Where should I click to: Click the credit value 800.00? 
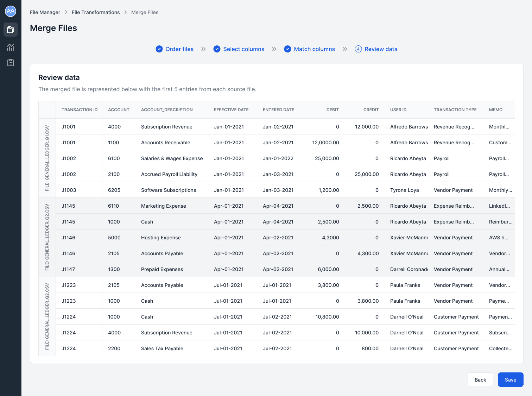tap(370, 348)
